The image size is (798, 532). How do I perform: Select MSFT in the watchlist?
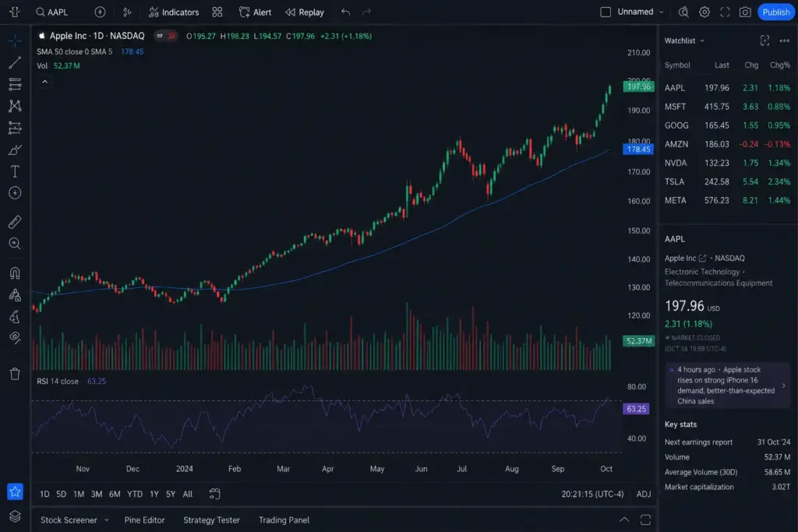click(727, 107)
